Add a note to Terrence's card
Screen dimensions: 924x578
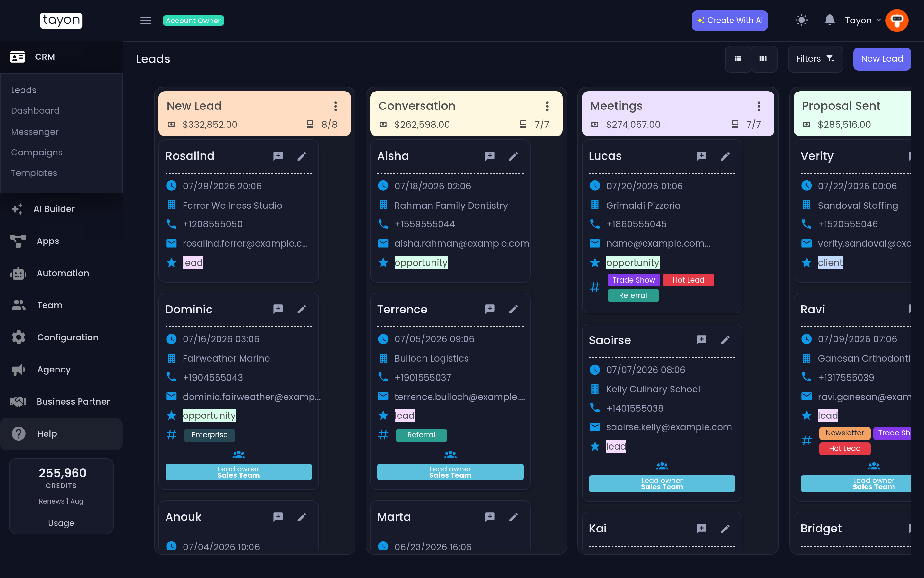[490, 309]
